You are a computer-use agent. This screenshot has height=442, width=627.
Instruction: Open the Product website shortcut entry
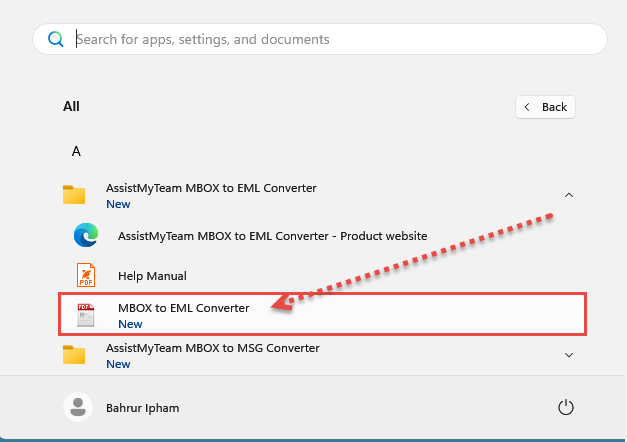pos(272,236)
